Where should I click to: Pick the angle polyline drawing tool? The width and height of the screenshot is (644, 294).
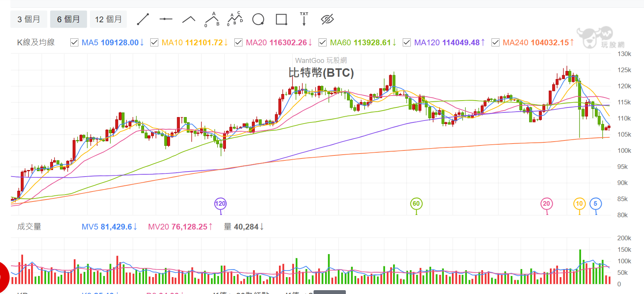189,19
